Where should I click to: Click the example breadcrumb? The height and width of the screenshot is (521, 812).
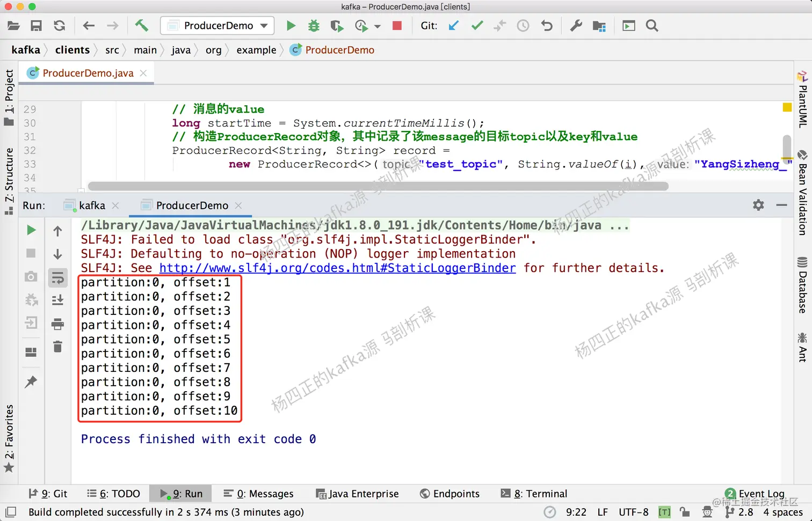256,50
